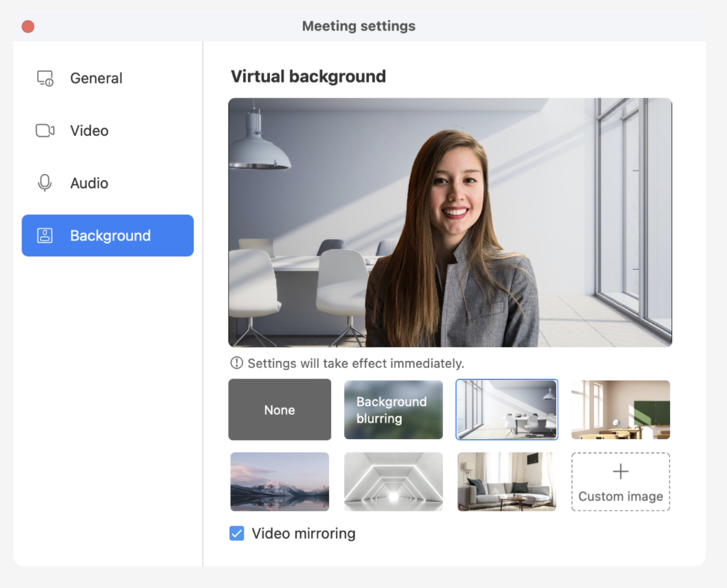This screenshot has width=727, height=588.
Task: Select the bright office meeting room thumbnail
Action: tap(507, 410)
